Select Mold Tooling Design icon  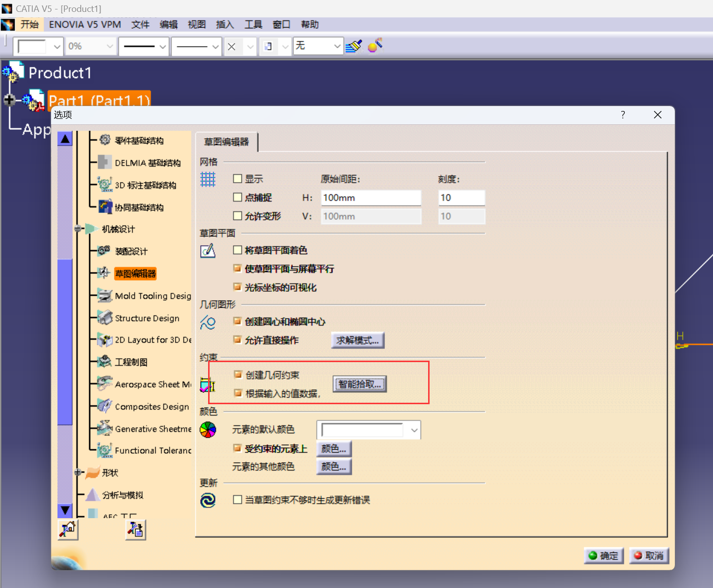105,295
